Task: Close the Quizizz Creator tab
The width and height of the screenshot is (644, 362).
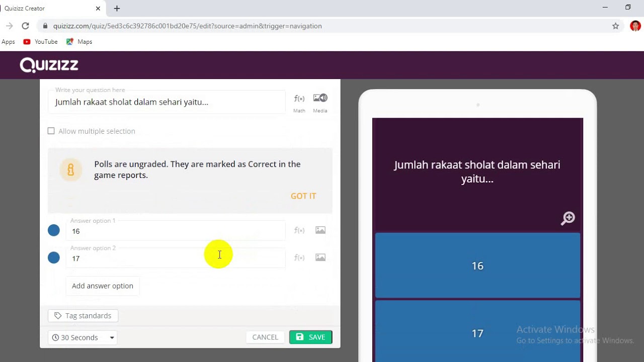Action: tap(98, 9)
